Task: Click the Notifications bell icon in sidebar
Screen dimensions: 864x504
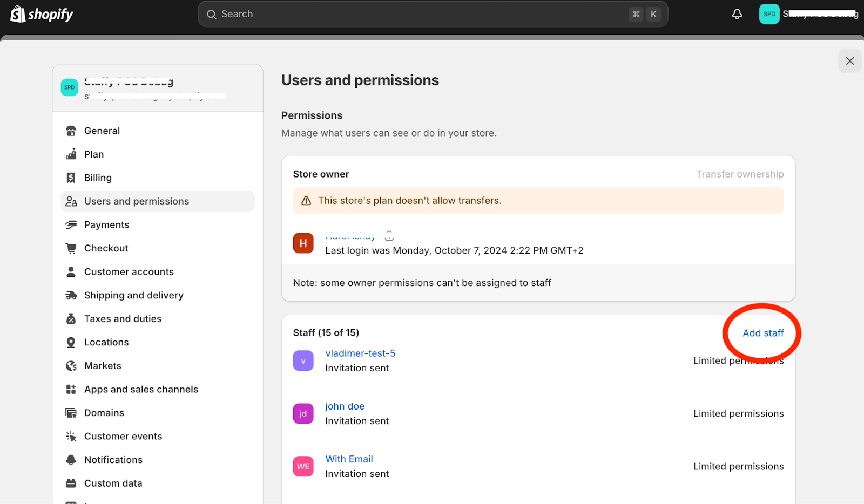Action: (71, 460)
